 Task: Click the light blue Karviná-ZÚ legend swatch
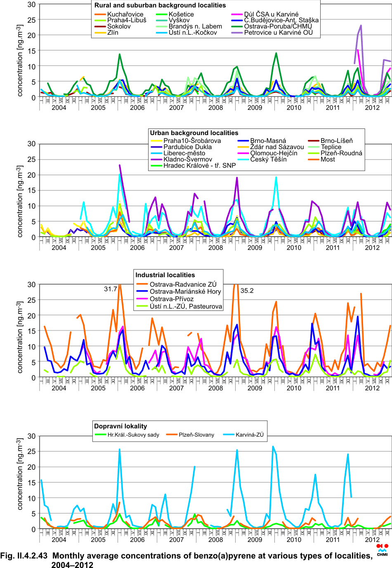click(229, 435)
